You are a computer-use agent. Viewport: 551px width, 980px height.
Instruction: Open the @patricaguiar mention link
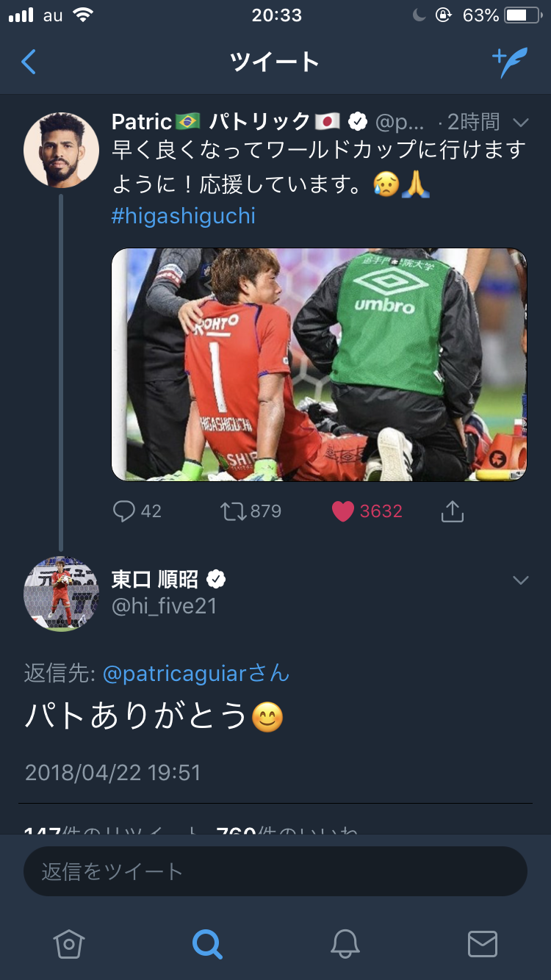[196, 673]
